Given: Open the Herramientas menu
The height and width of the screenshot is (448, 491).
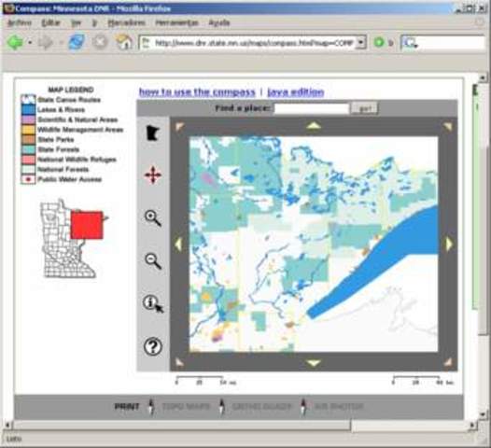Looking at the screenshot, I should pyautogui.click(x=177, y=22).
